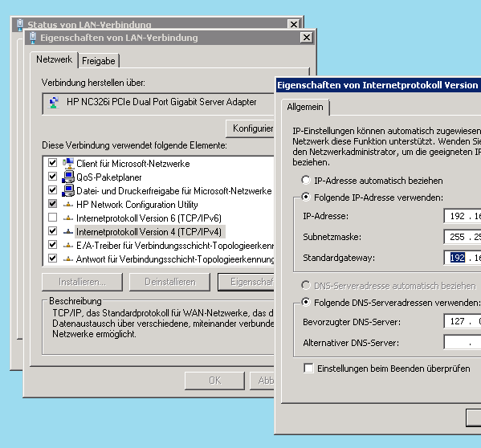Image resolution: width=481 pixels, height=448 pixels.
Task: Uncheck Antwort für Verbindungsschicht-Topologieerkennung checkbox
Action: point(53,259)
